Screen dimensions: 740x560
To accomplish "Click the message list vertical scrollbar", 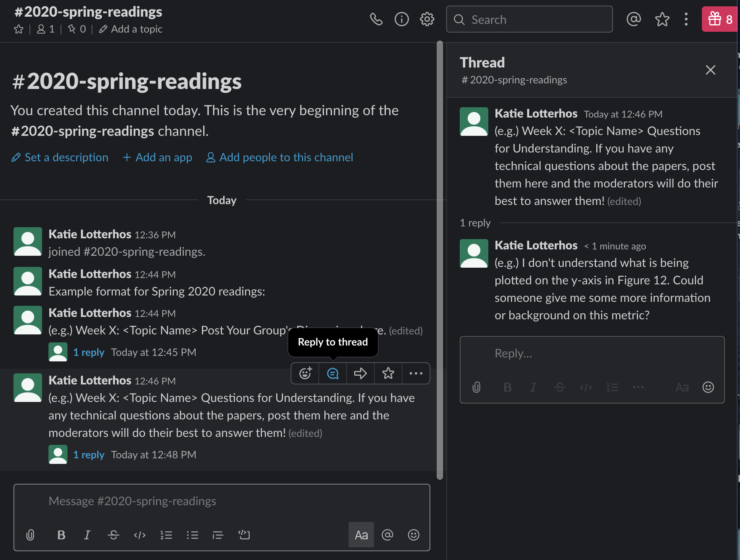I will point(440,260).
